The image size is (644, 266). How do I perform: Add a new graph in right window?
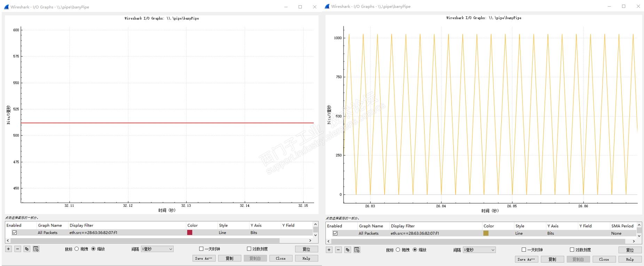(329, 250)
